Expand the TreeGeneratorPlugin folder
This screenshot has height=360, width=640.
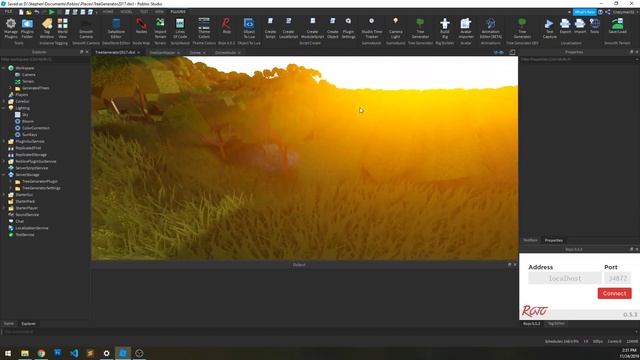[11, 182]
